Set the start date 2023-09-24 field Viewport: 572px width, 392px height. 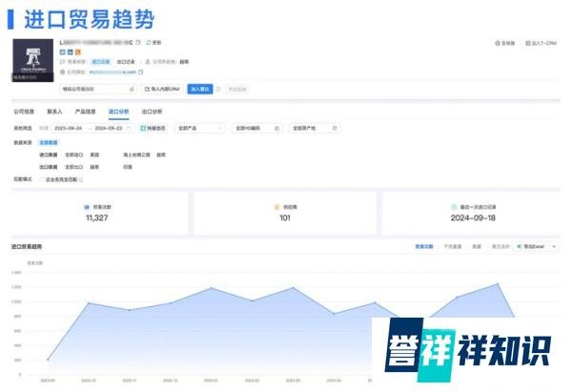click(x=69, y=128)
